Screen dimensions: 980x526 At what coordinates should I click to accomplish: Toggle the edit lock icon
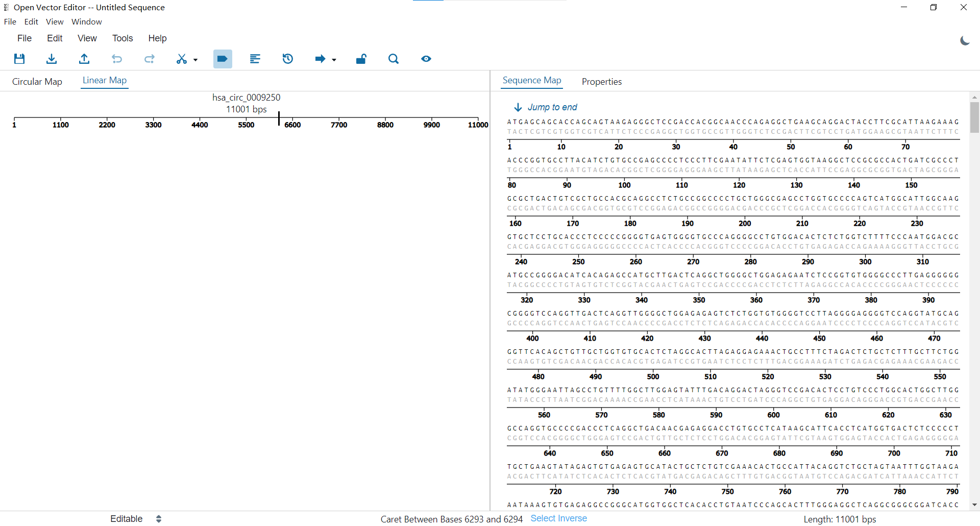(361, 59)
